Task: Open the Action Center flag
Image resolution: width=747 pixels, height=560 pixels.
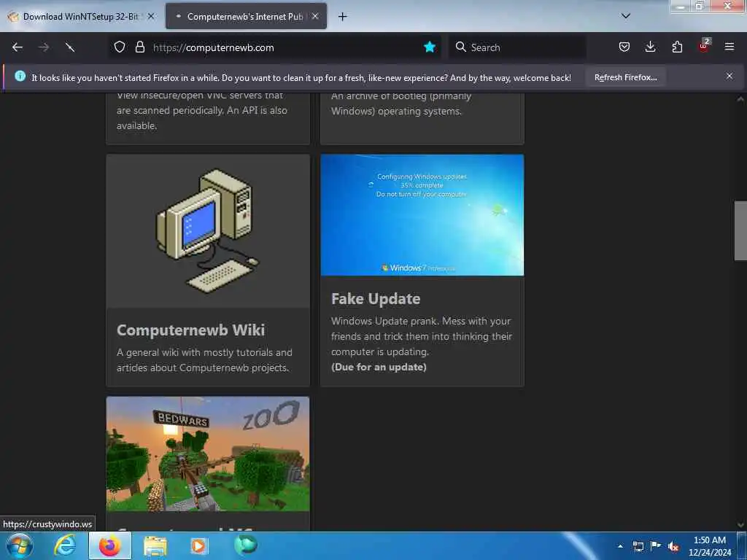Action: [656, 545]
